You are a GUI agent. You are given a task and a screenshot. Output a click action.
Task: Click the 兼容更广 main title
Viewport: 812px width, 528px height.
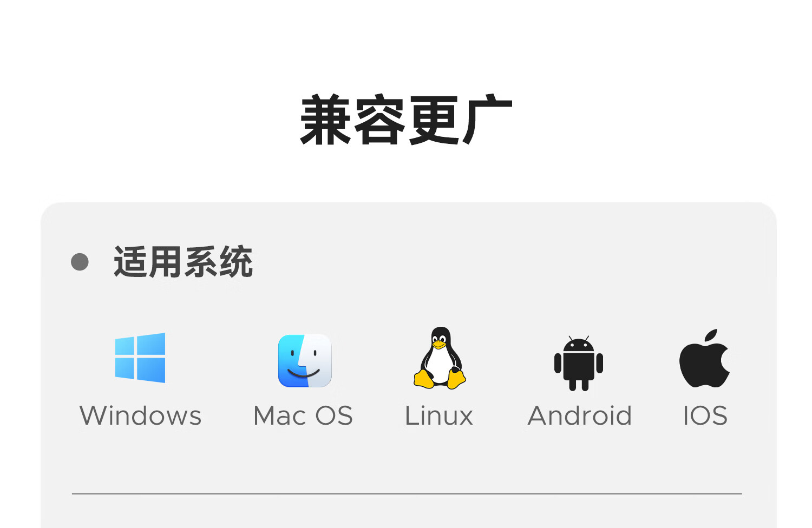click(406, 120)
